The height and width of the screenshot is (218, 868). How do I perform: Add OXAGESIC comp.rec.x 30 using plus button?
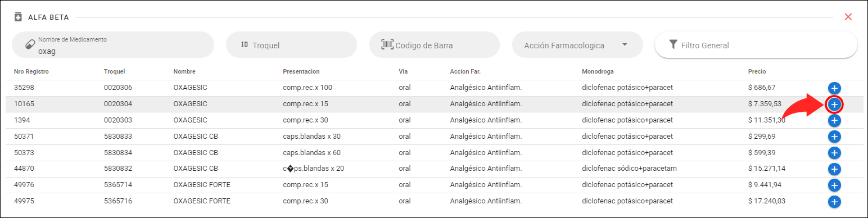pyautogui.click(x=834, y=120)
